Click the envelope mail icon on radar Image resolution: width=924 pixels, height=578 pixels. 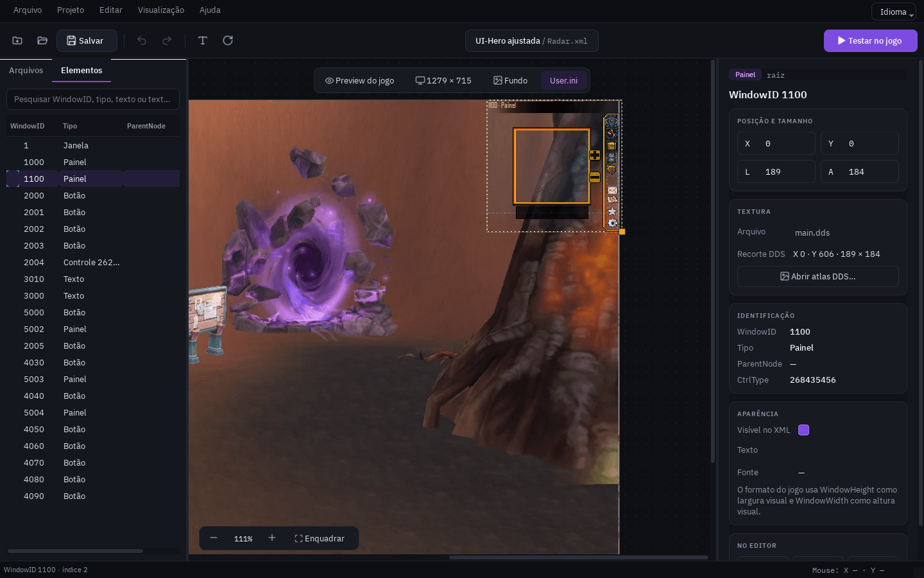(x=612, y=190)
